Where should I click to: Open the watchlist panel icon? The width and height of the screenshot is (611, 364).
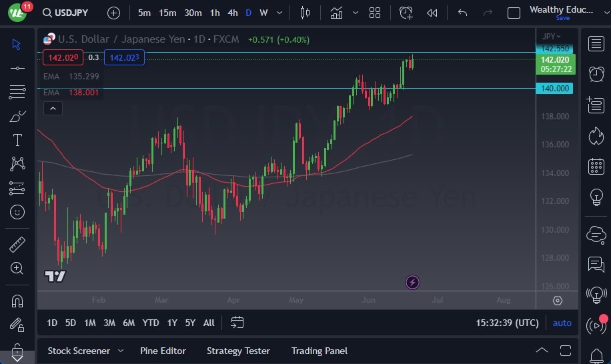point(596,44)
